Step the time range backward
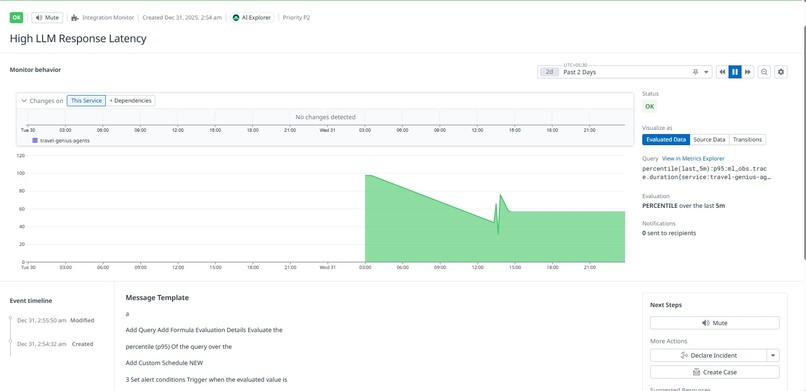The width and height of the screenshot is (806, 391). (722, 72)
